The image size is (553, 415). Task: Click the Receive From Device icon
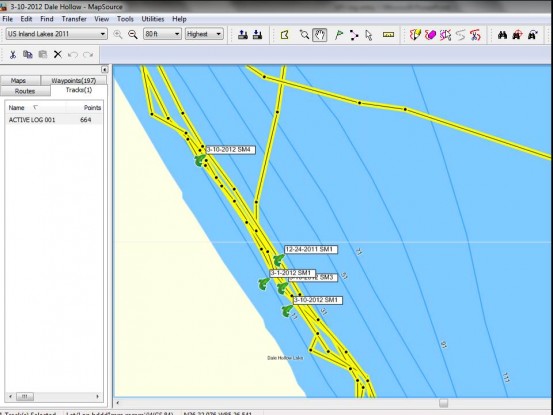coord(257,35)
